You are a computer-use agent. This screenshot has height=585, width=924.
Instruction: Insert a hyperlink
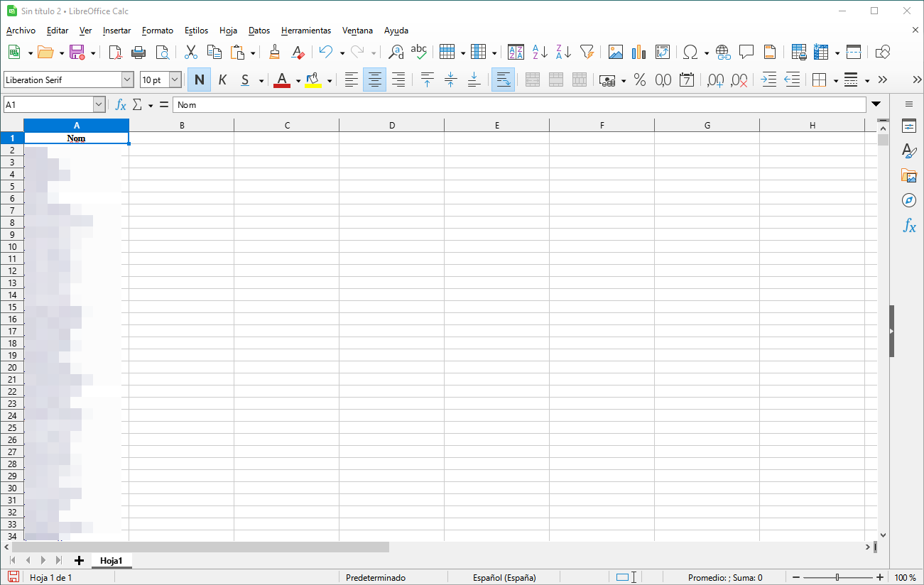coord(723,52)
